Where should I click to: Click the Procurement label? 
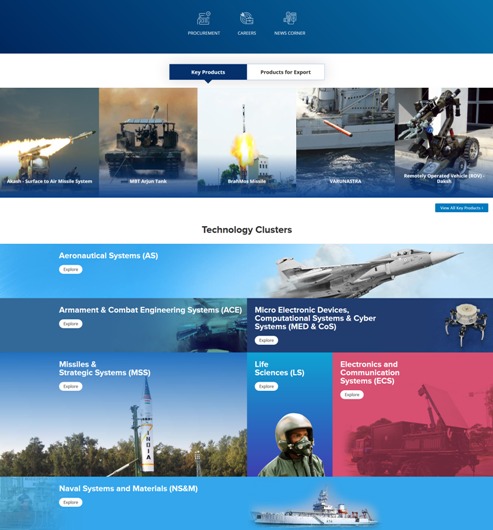204,33
